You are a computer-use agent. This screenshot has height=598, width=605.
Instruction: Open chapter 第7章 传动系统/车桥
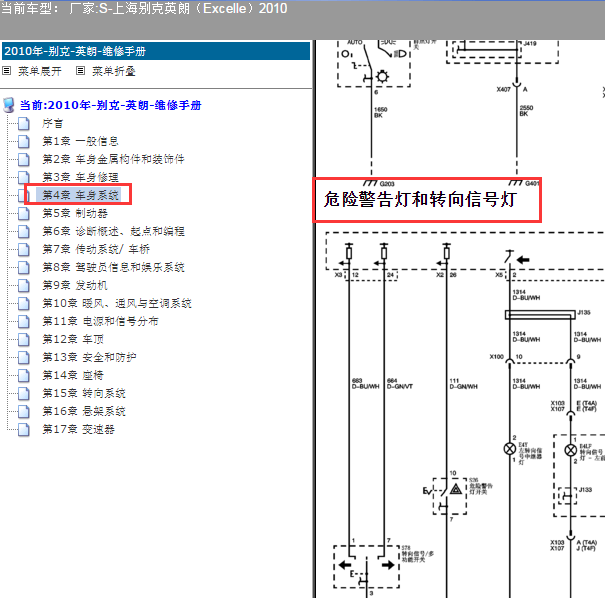click(96, 249)
